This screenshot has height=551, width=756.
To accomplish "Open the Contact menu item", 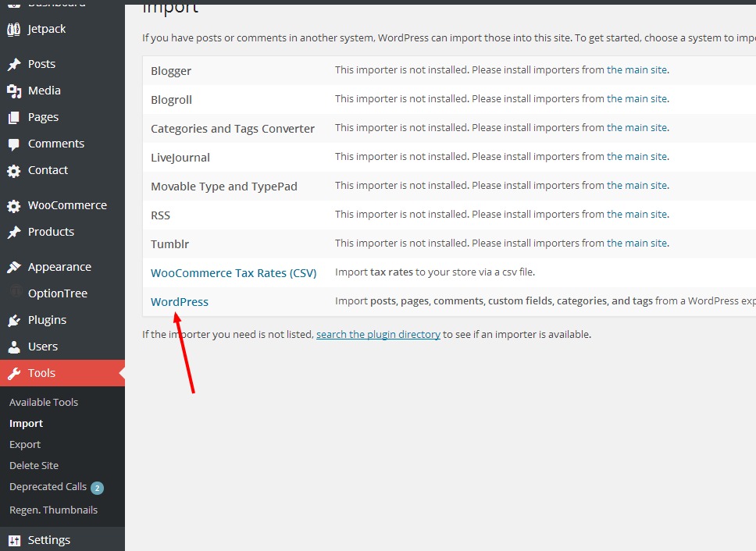I will [48, 170].
